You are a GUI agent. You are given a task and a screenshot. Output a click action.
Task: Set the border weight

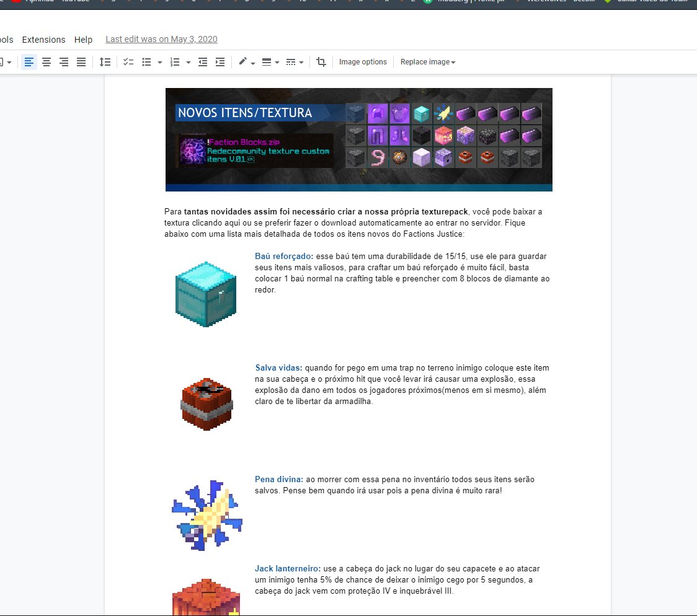(x=267, y=62)
